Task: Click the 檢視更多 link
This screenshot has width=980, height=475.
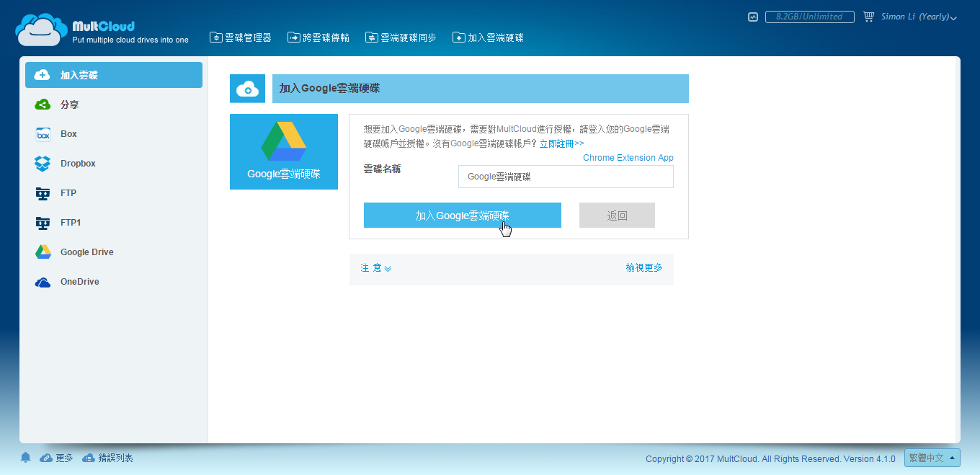Action: [x=644, y=267]
